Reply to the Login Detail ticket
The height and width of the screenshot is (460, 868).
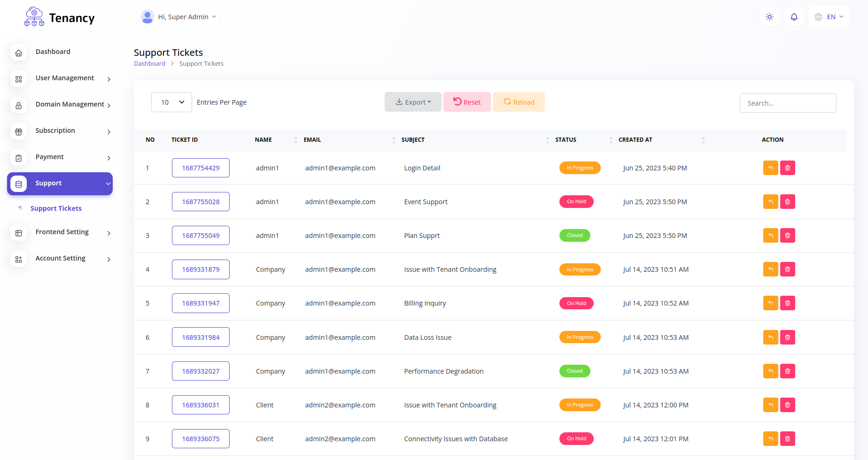coord(771,168)
